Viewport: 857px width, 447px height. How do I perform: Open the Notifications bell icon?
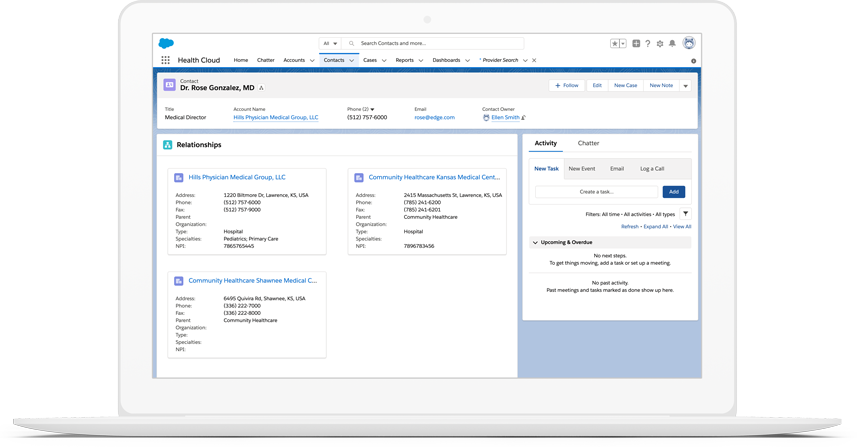point(672,43)
